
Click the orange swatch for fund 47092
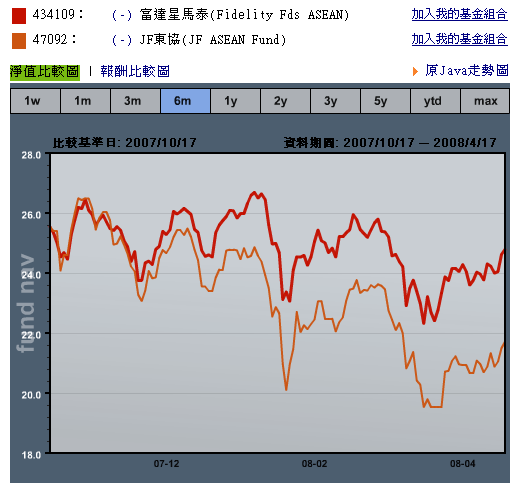19,41
